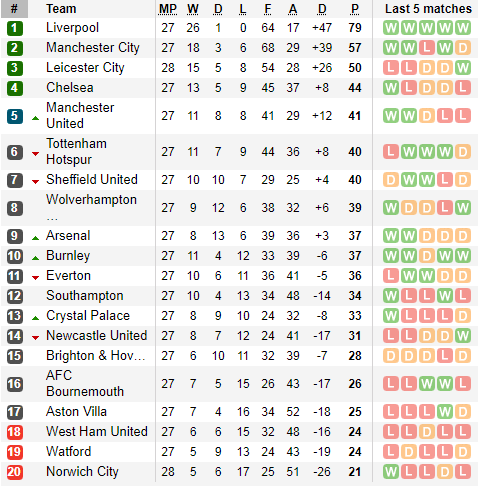478x486 pixels.
Task: Click Norwich City's red rank 20 badge
Action: 15,472
